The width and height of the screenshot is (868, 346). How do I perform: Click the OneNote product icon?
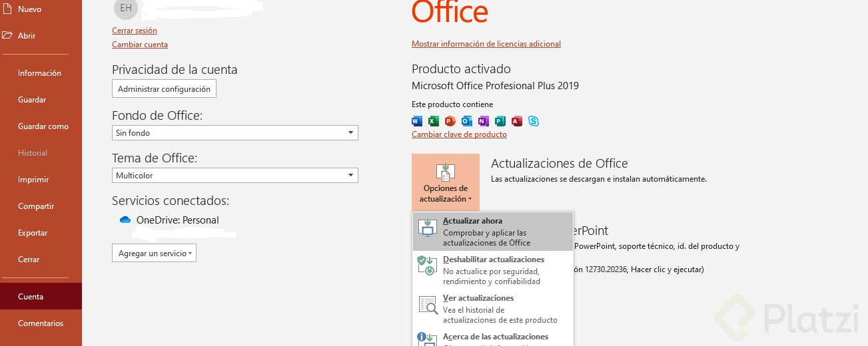pyautogui.click(x=484, y=121)
